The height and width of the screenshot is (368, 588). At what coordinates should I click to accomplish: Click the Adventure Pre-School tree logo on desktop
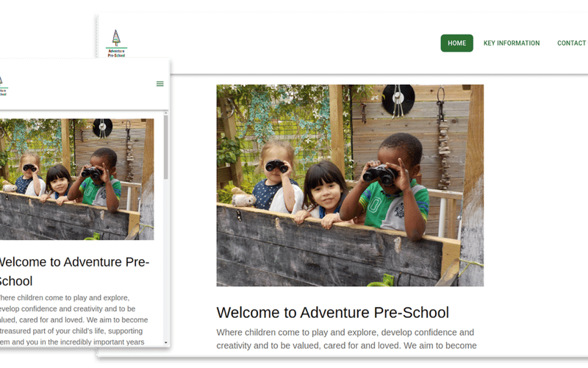tap(116, 43)
